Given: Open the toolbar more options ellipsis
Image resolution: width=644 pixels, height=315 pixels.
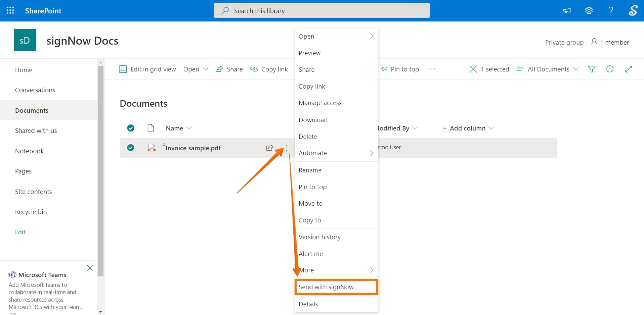Looking at the screenshot, I should pyautogui.click(x=432, y=69).
